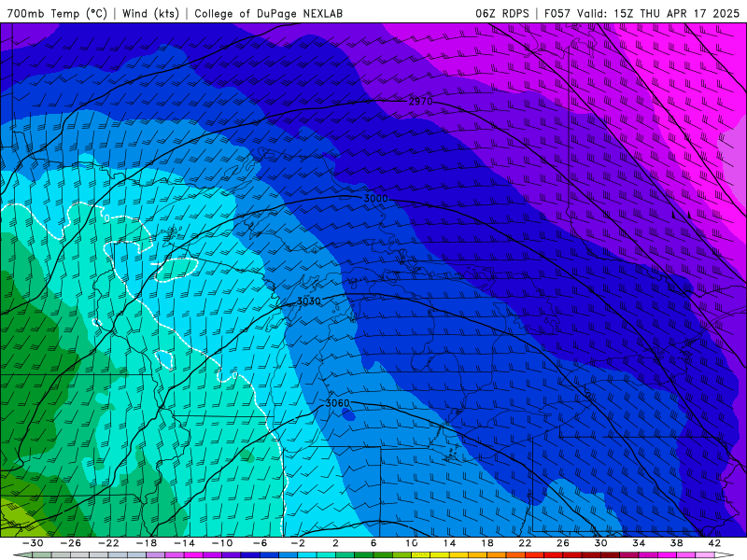Select the 10 colorbar tick label
Image resolution: width=747 pixels, height=560 pixels.
point(412,543)
